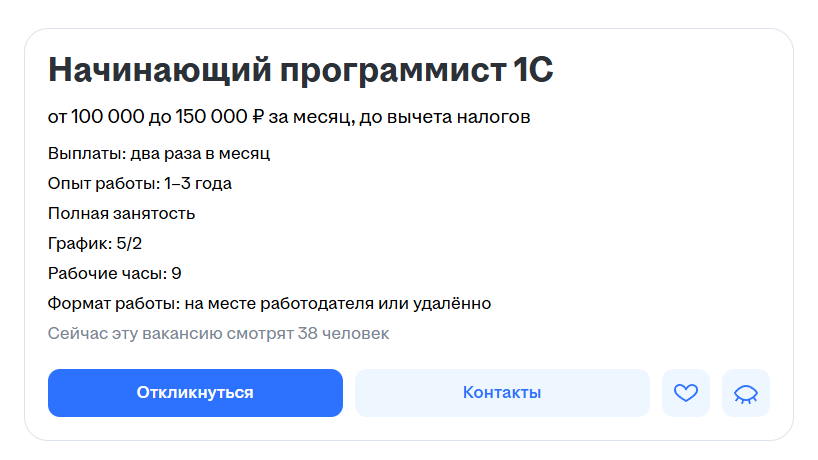Click the phrase до вычета налогов
The image size is (818, 460).
coord(444,117)
